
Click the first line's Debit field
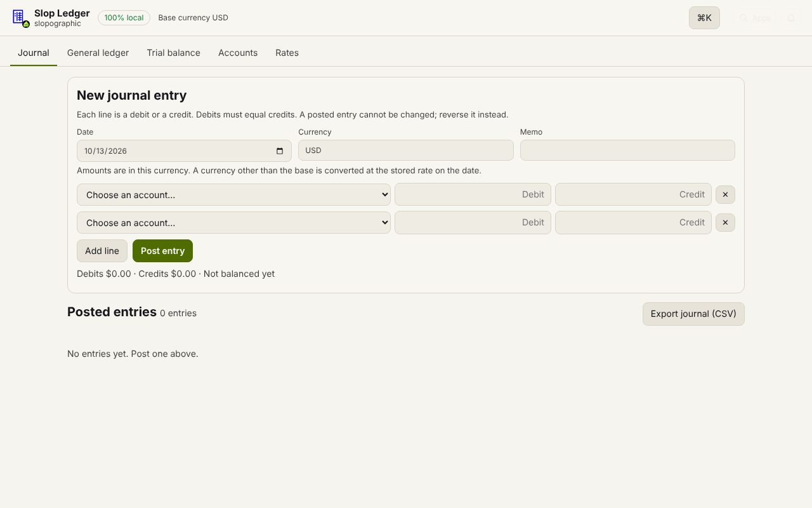pos(473,194)
